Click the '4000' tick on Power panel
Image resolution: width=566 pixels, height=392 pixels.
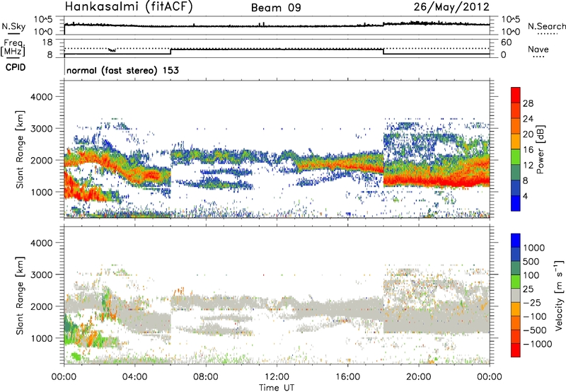(x=41, y=97)
